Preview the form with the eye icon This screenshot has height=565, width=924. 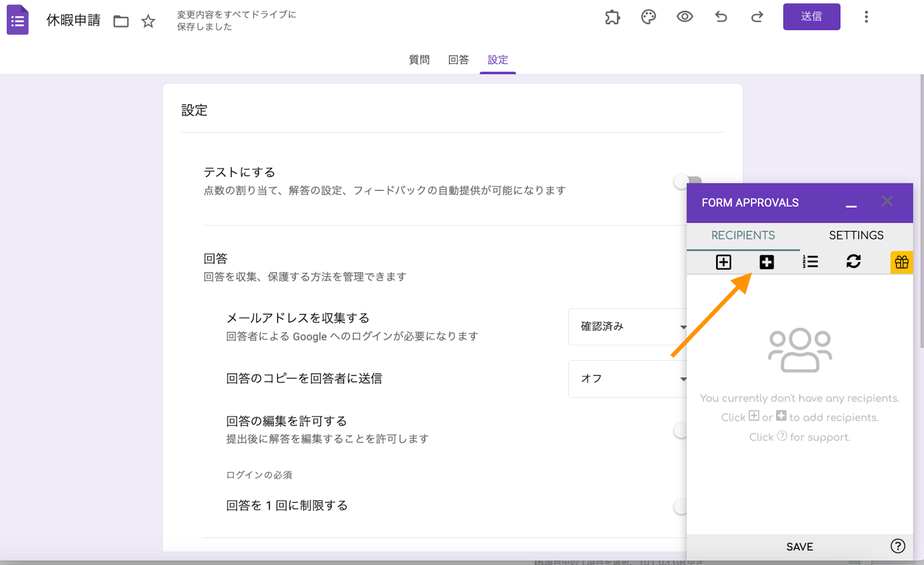click(684, 17)
